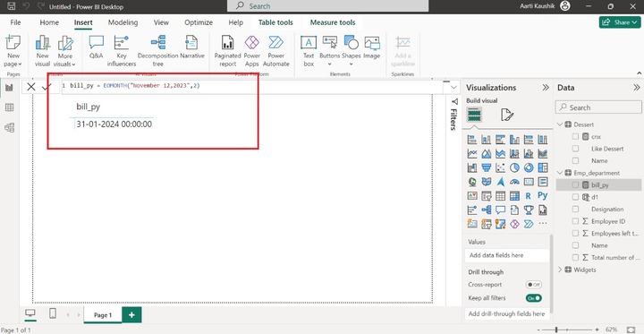This screenshot has width=644, height=334.
Task: Select the Matrix visual
Action: [x=514, y=196]
